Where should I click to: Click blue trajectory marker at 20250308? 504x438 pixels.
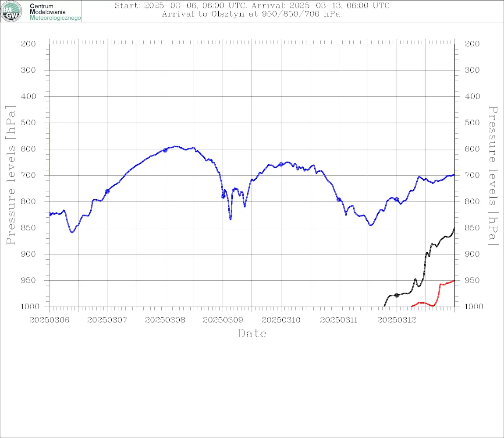[165, 150]
